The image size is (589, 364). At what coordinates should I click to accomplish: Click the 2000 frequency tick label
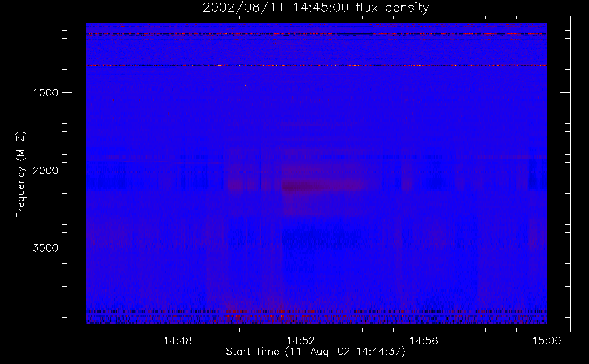click(x=46, y=170)
